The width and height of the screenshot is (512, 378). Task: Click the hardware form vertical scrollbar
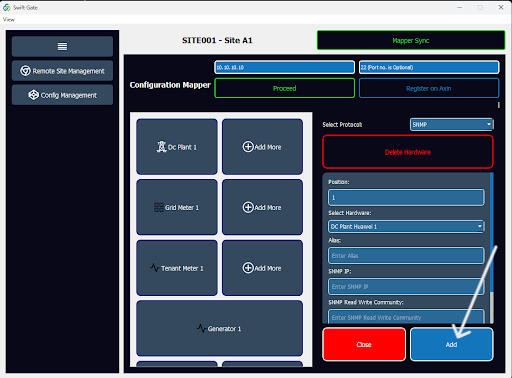(492, 248)
